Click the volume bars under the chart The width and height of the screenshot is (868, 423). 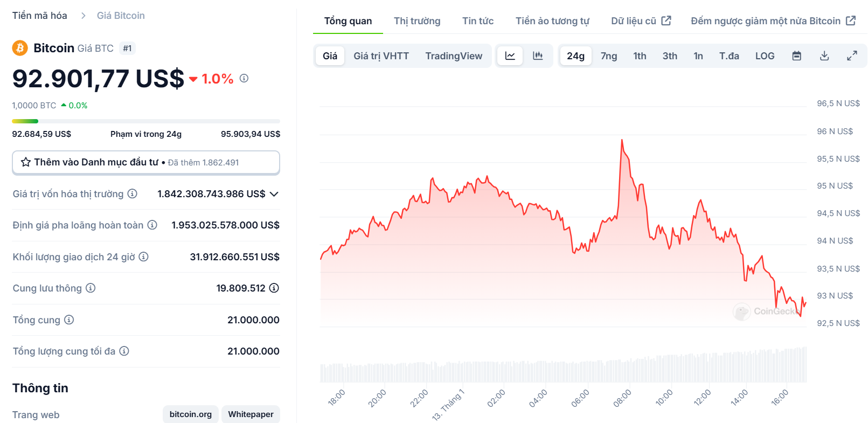564,365
